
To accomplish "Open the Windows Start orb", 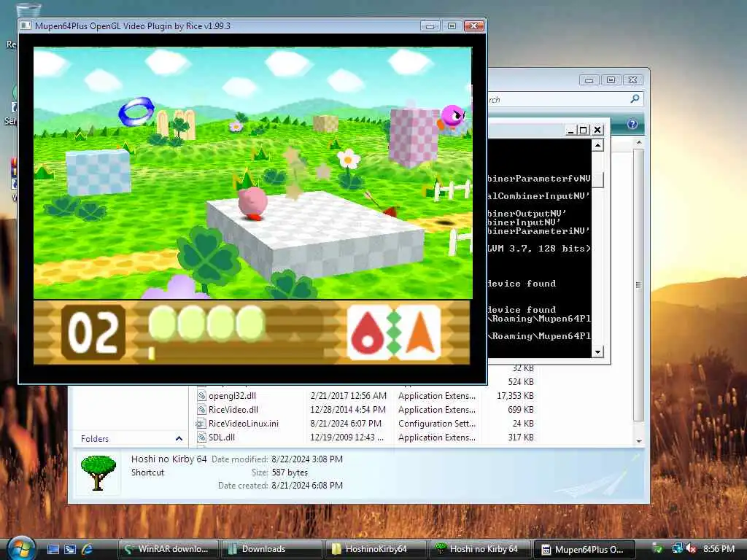I will tap(20, 548).
